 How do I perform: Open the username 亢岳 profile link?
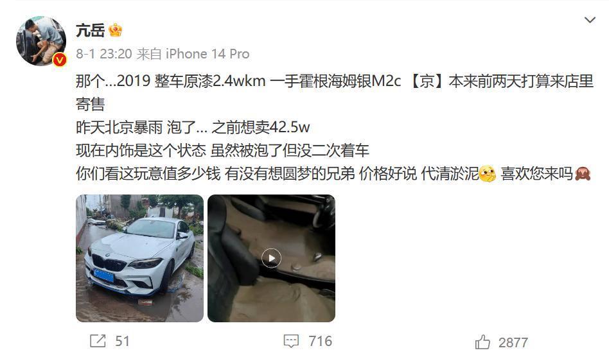point(90,30)
